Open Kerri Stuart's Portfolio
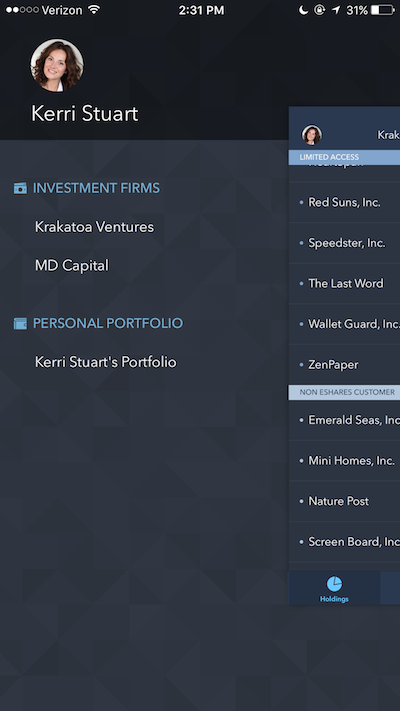The width and height of the screenshot is (400, 711). click(106, 362)
